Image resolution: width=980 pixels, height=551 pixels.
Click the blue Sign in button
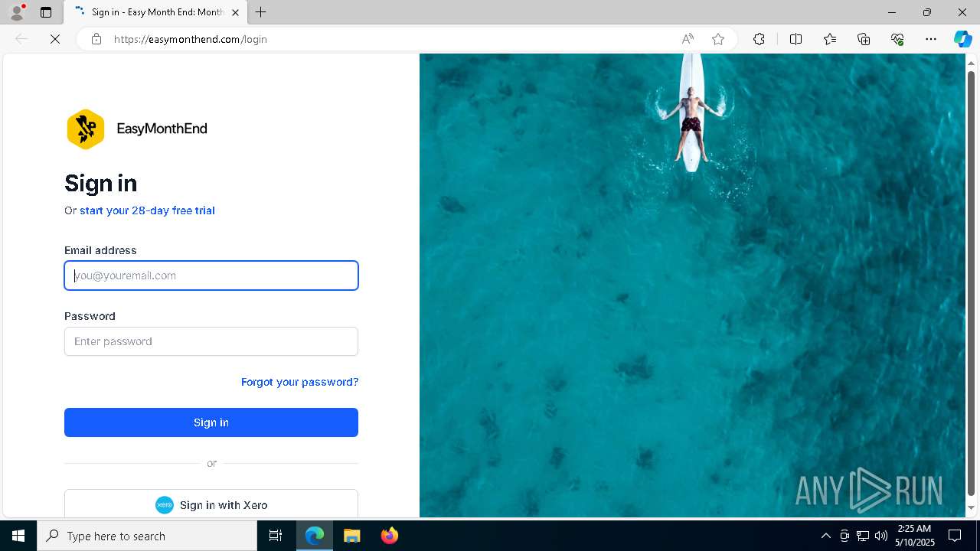tap(211, 422)
